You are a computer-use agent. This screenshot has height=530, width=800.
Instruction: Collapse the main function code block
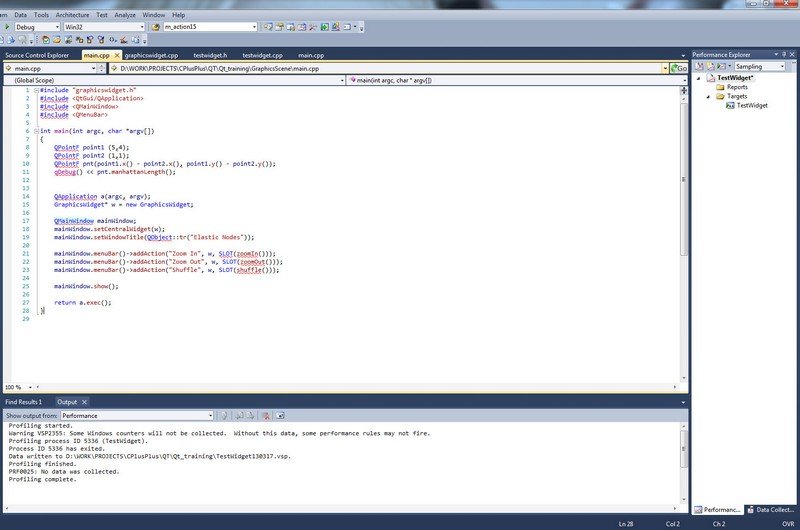pos(35,131)
